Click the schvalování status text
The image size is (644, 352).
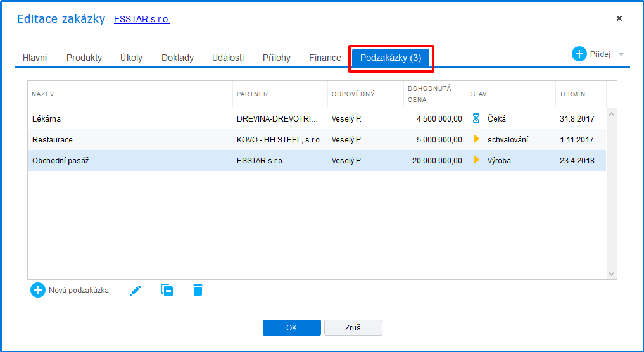click(508, 140)
